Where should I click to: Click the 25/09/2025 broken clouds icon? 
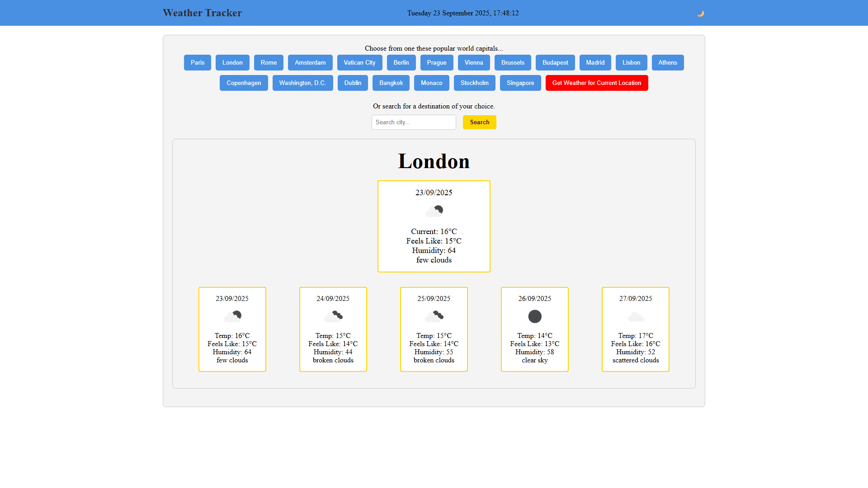434,316
